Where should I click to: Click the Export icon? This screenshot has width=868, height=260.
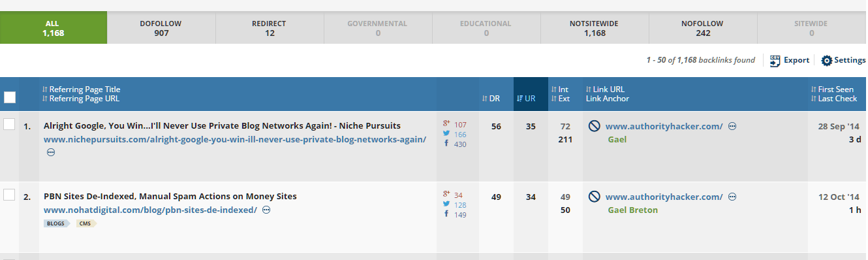[x=775, y=61]
